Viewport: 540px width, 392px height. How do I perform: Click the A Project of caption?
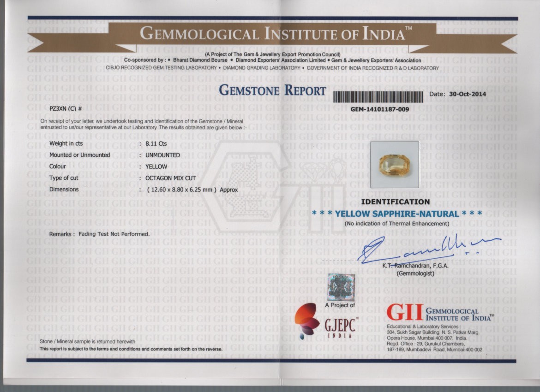340,305
